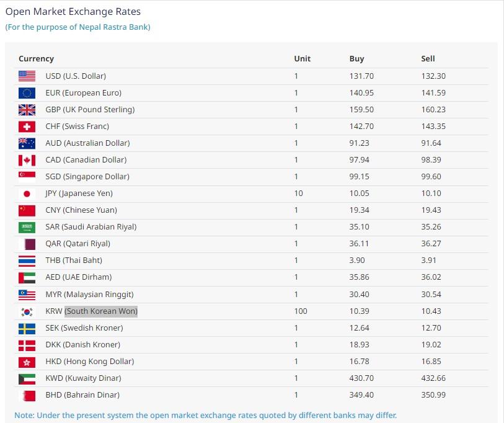Click the CNY buy rate 19.34
This screenshot has height=423, width=504.
click(359, 210)
